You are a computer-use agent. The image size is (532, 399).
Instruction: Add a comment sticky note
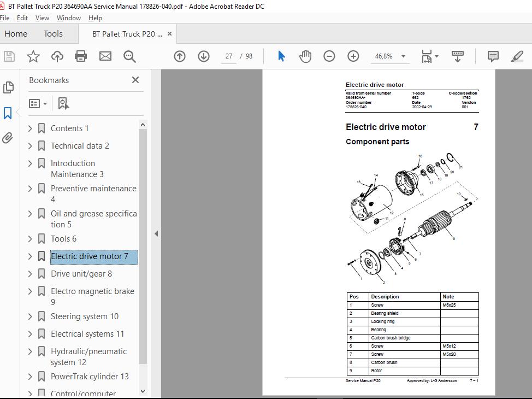pos(493,56)
